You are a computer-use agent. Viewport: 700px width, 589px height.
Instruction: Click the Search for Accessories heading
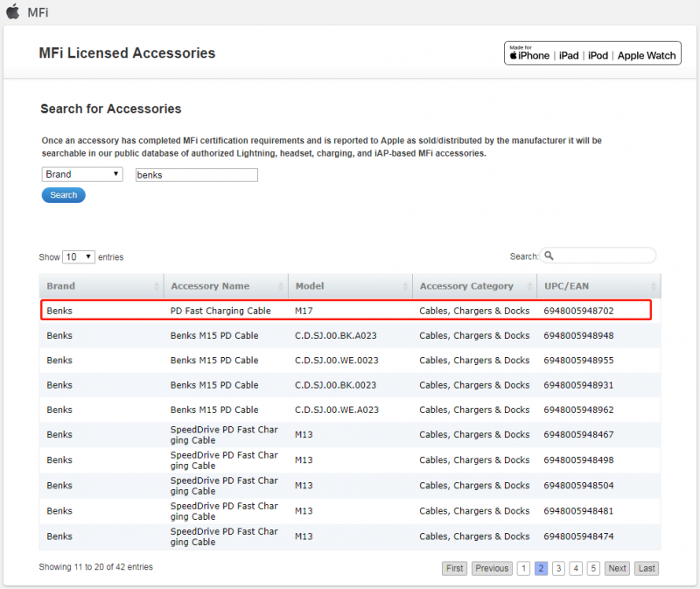pyautogui.click(x=111, y=109)
